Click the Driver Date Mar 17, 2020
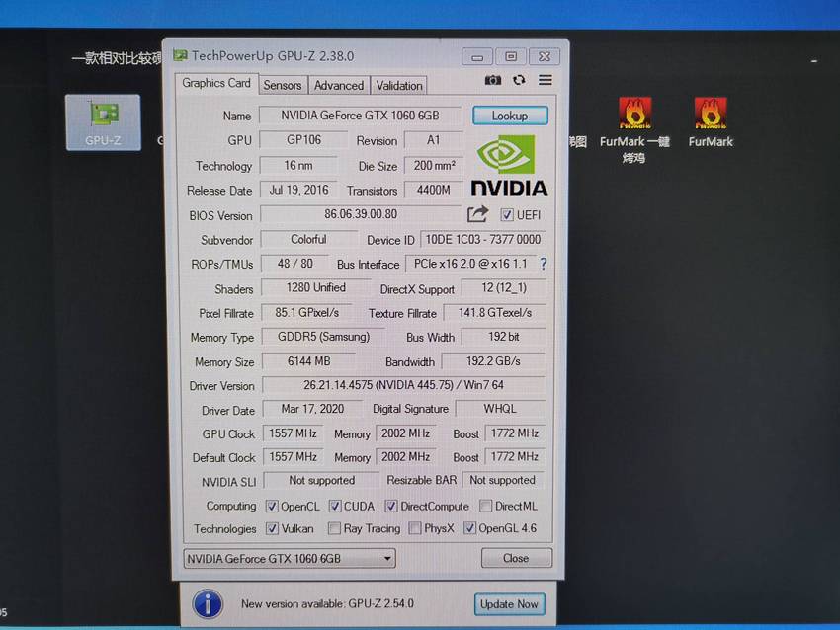 [312, 409]
